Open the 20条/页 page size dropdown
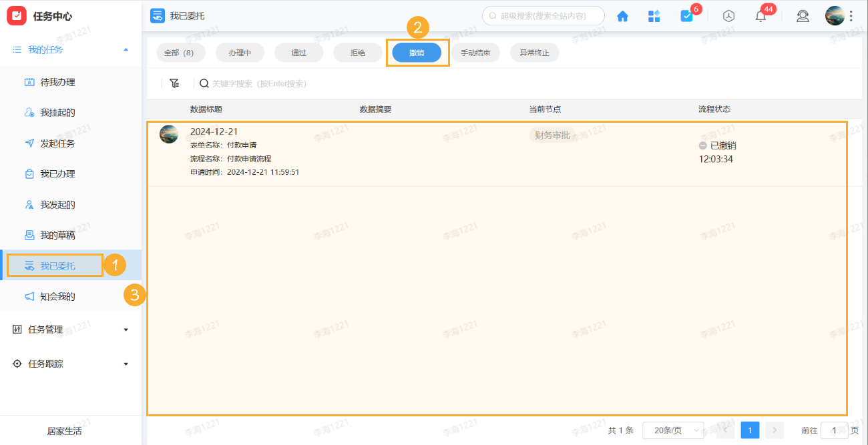 (x=672, y=430)
